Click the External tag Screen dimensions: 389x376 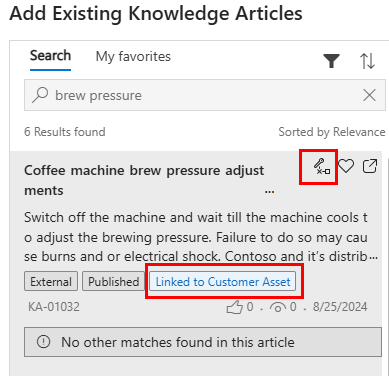point(51,282)
